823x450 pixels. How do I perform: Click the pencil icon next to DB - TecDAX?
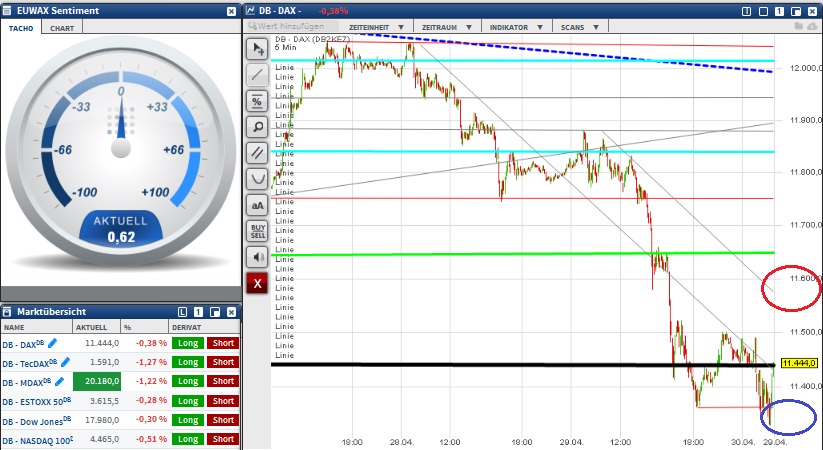tap(65, 362)
